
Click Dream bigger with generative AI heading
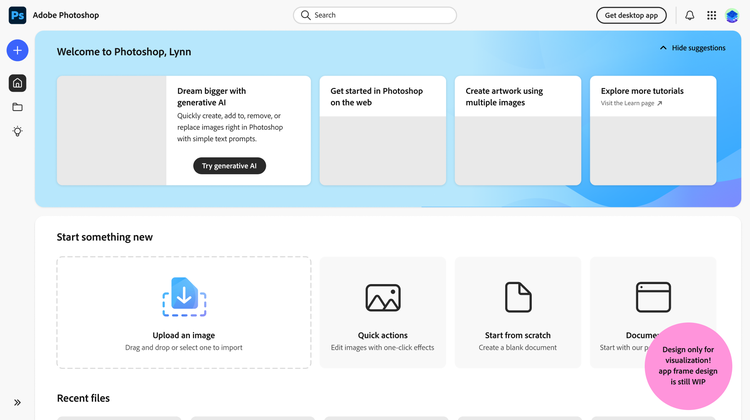point(211,97)
